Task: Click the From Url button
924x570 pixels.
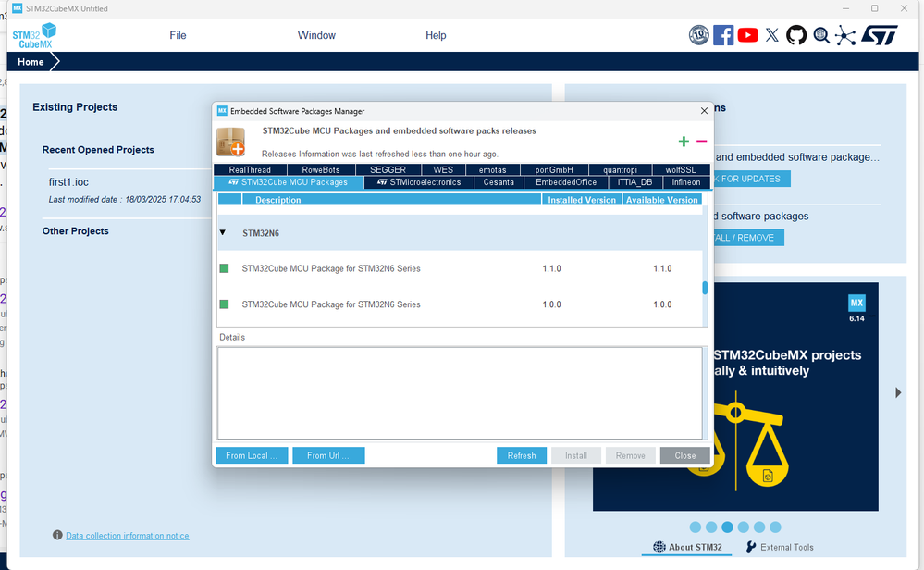Action: pyautogui.click(x=328, y=455)
